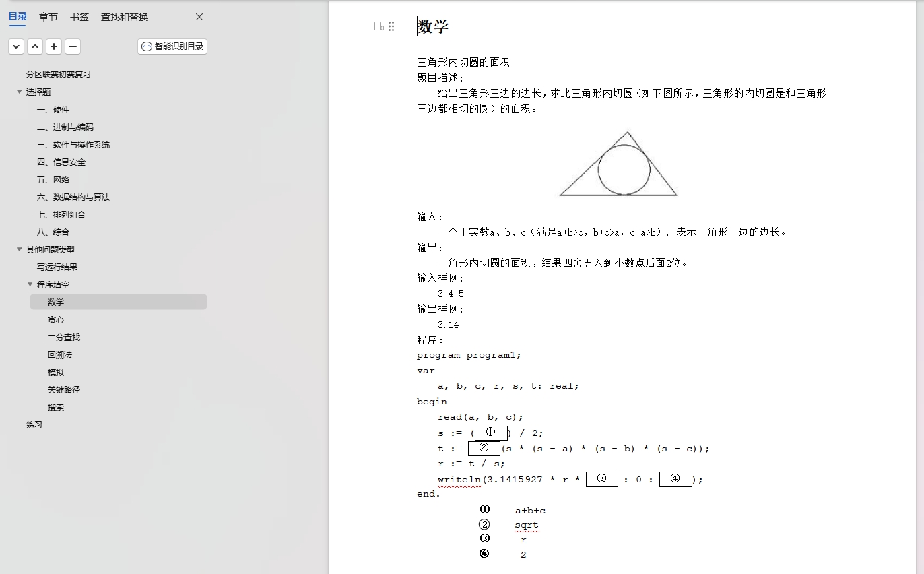The width and height of the screenshot is (924, 574).
Task: Click the 'a, b, c, r, s, t: real;' line
Action: click(x=508, y=386)
